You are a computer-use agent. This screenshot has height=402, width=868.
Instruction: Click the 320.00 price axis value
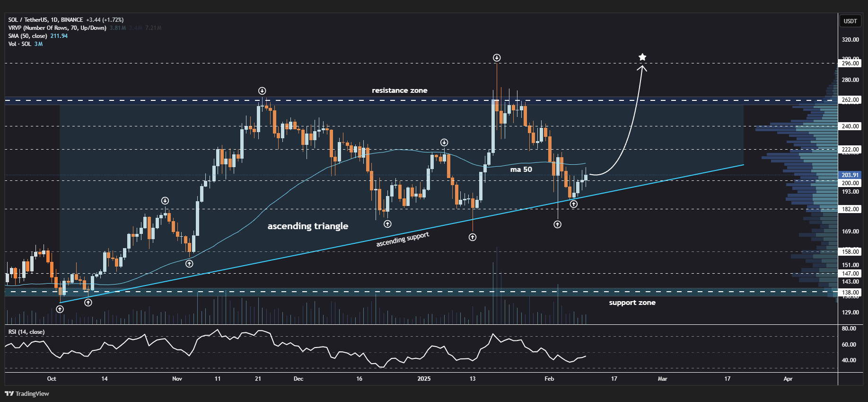(x=850, y=40)
